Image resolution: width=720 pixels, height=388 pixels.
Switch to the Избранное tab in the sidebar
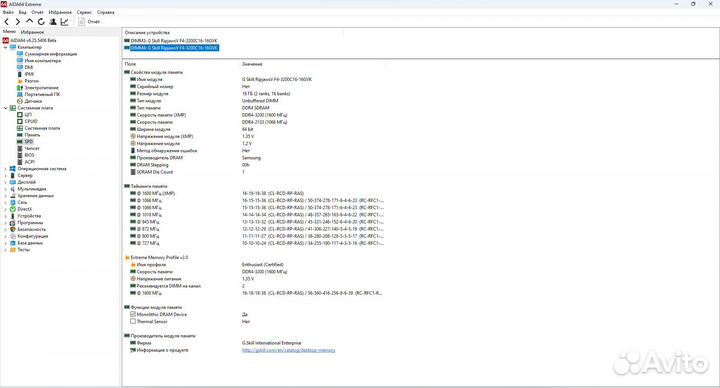click(x=32, y=32)
